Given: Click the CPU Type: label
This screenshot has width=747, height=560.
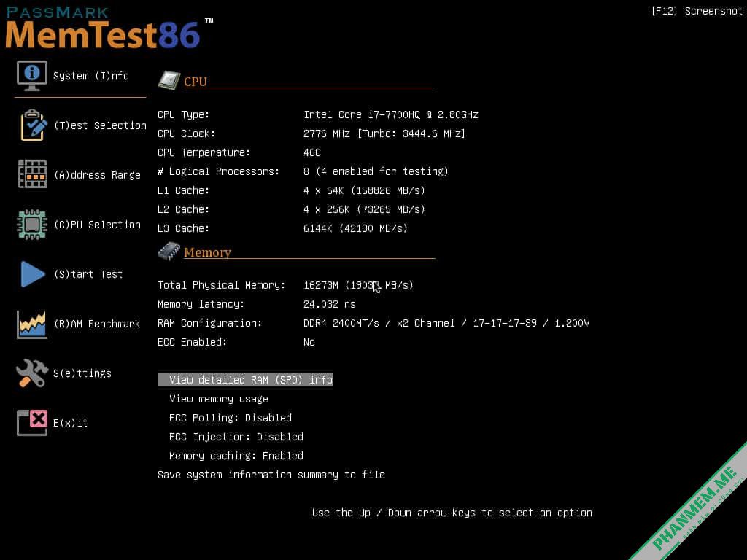Looking at the screenshot, I should click(183, 114).
